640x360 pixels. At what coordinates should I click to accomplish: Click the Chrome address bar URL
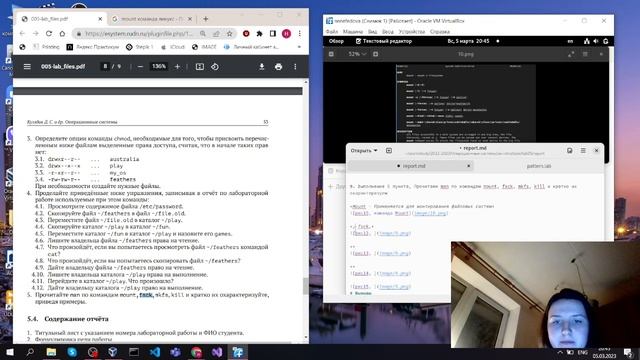click(139, 33)
